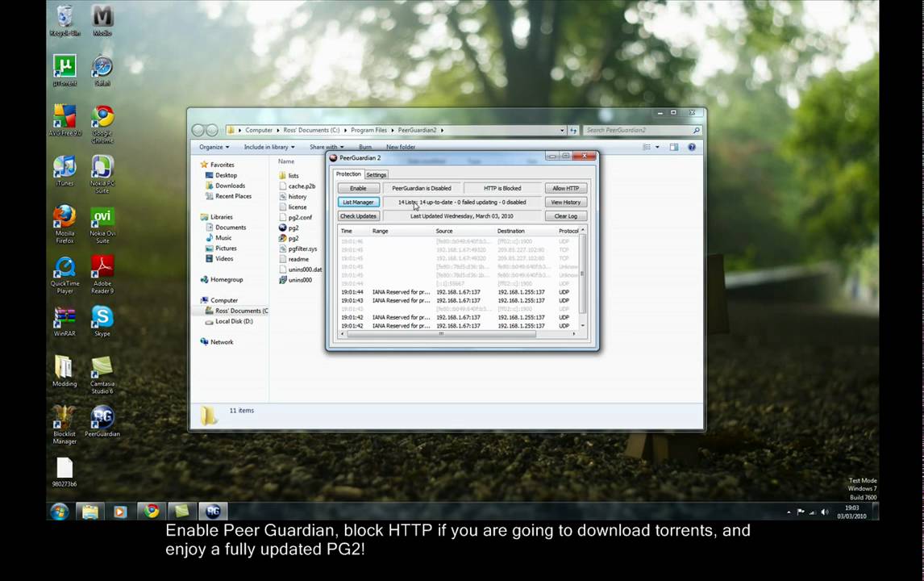Screen dimensions: 924x581
Task: Open the Google Chrome desktop icon
Action: pyautogui.click(x=102, y=124)
